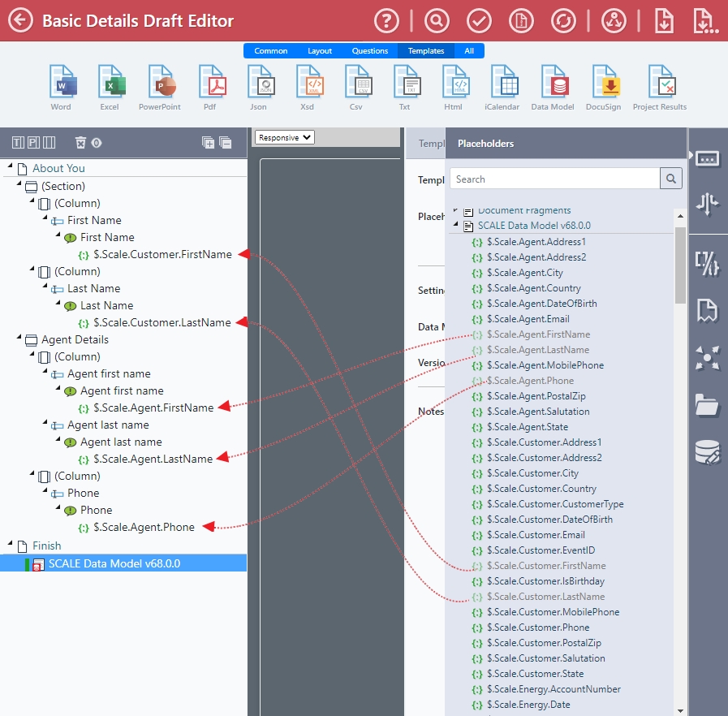Switch to the Layout tab
The image size is (728, 716).
point(320,51)
